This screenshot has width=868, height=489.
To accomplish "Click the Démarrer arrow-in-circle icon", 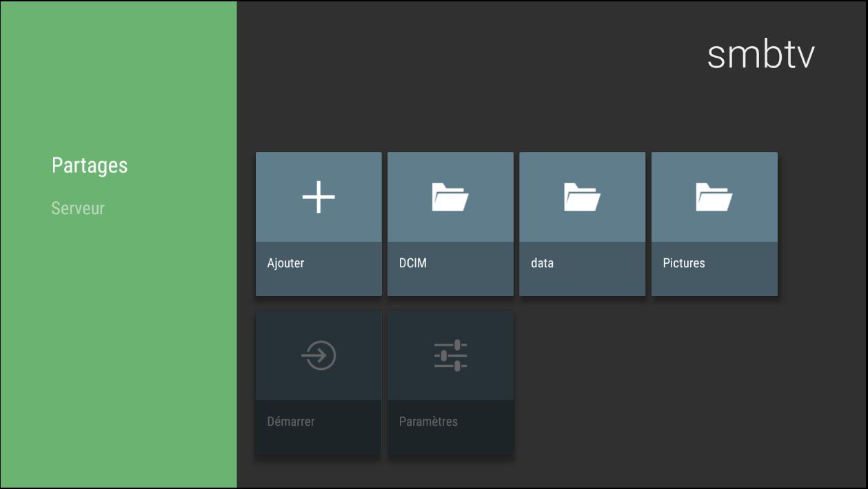I will pos(319,356).
